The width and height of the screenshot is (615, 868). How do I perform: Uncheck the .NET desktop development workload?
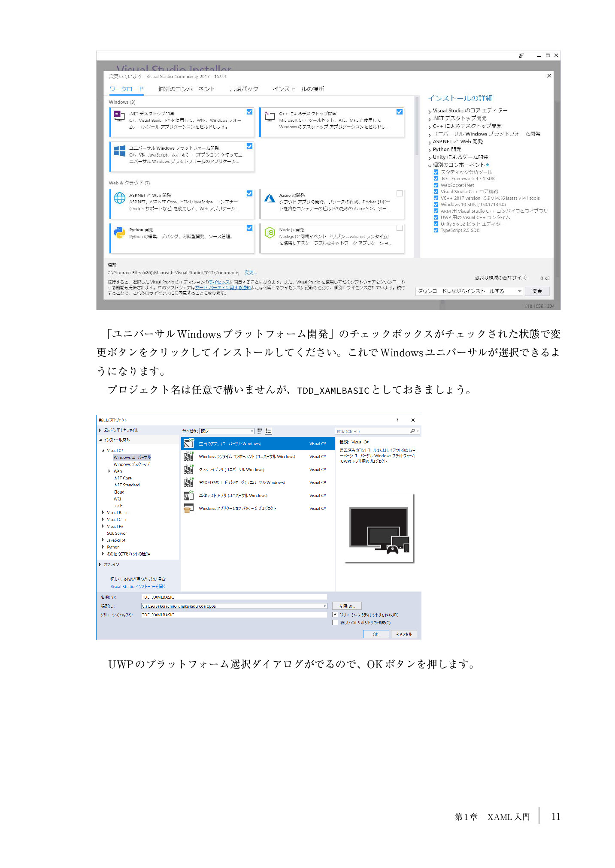[249, 112]
